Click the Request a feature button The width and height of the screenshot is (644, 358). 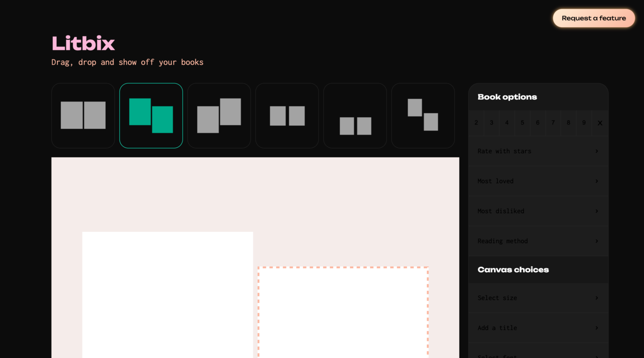[593, 18]
